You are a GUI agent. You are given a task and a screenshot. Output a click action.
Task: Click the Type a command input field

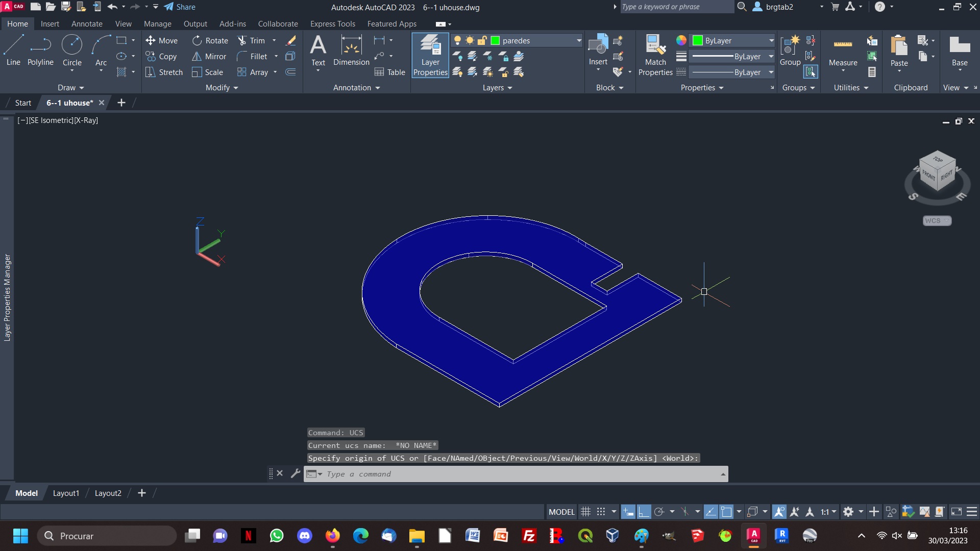coord(519,473)
